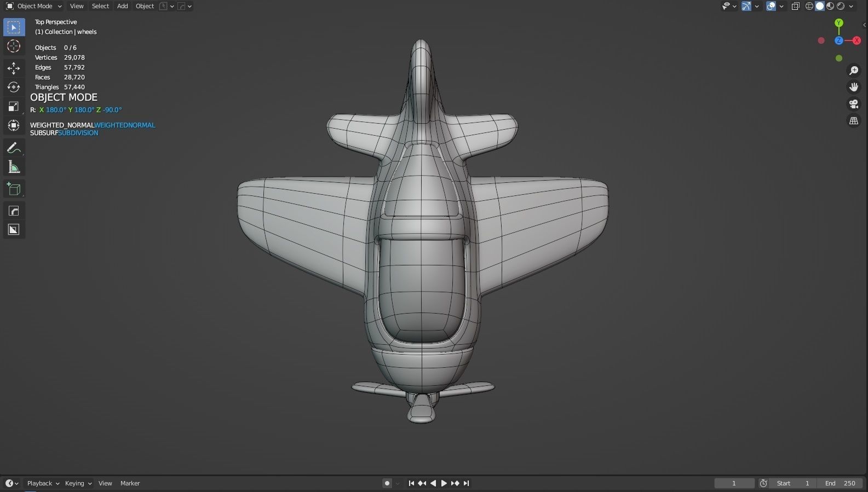
Task: Open the View menu in 3D viewport header
Action: 77,6
